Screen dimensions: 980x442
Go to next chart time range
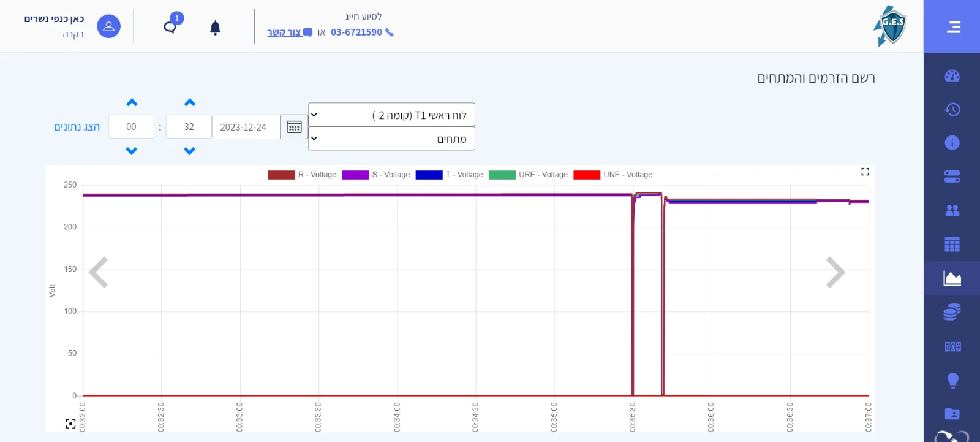[x=835, y=272]
